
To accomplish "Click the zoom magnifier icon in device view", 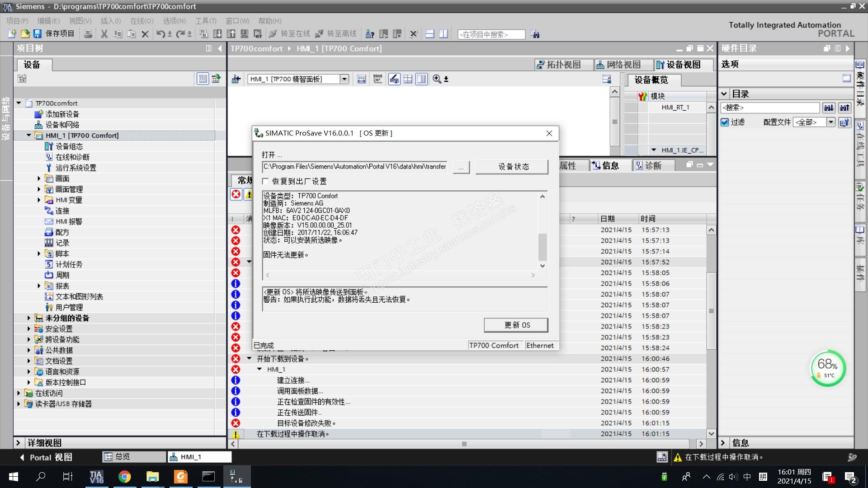I will click(x=437, y=79).
